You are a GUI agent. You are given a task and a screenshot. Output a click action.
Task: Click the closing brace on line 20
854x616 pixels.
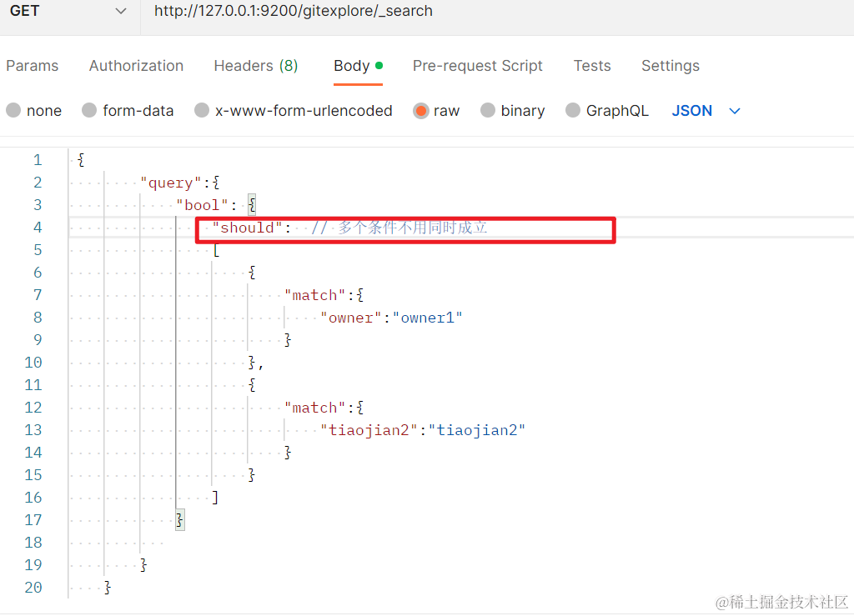coord(108,588)
